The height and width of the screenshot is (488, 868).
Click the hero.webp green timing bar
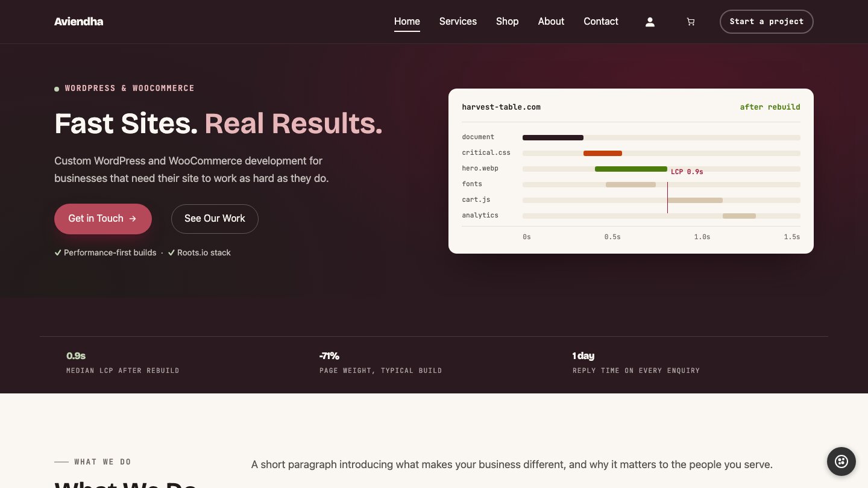click(631, 169)
